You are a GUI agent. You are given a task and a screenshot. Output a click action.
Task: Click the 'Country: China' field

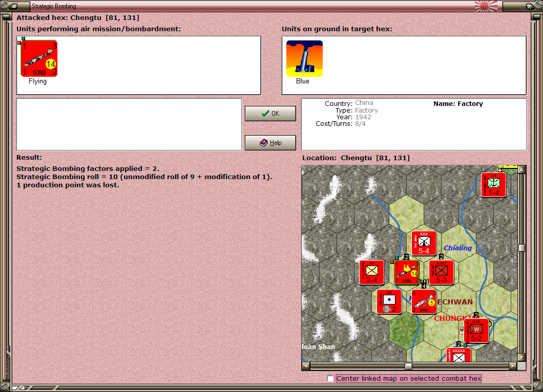click(x=349, y=103)
